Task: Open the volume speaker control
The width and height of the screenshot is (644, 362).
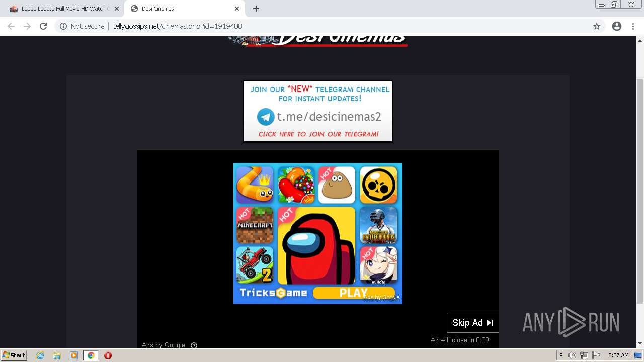Action: [x=572, y=355]
